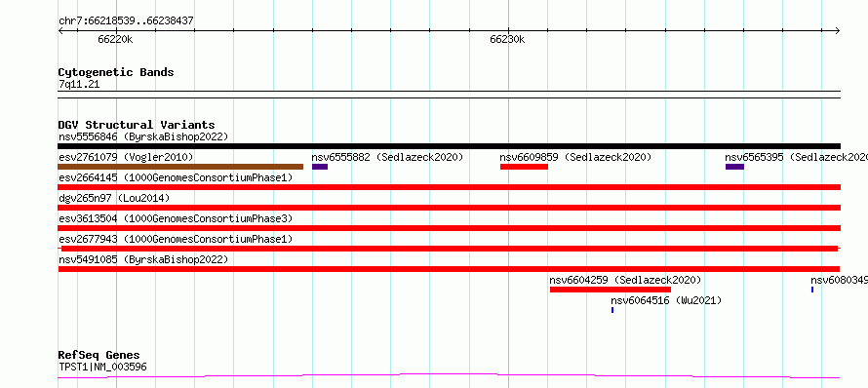The width and height of the screenshot is (868, 388).
Task: Select the black nsv5556846 variant bar
Action: 449,146
